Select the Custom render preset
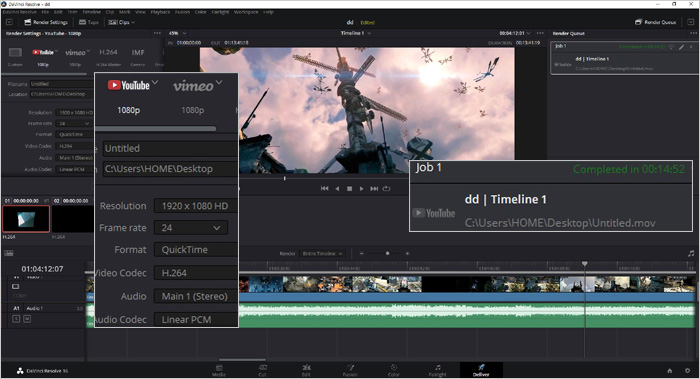The height and width of the screenshot is (379, 700). 15,56
